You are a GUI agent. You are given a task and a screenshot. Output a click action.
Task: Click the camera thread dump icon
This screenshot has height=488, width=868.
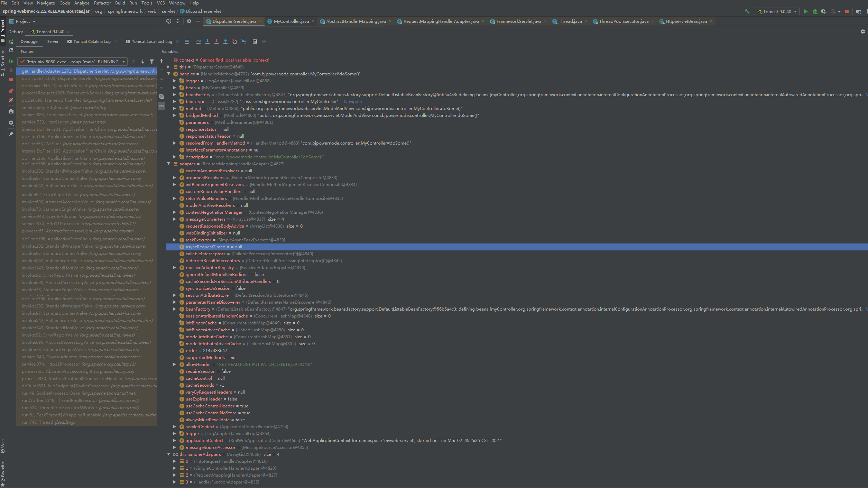(11, 111)
